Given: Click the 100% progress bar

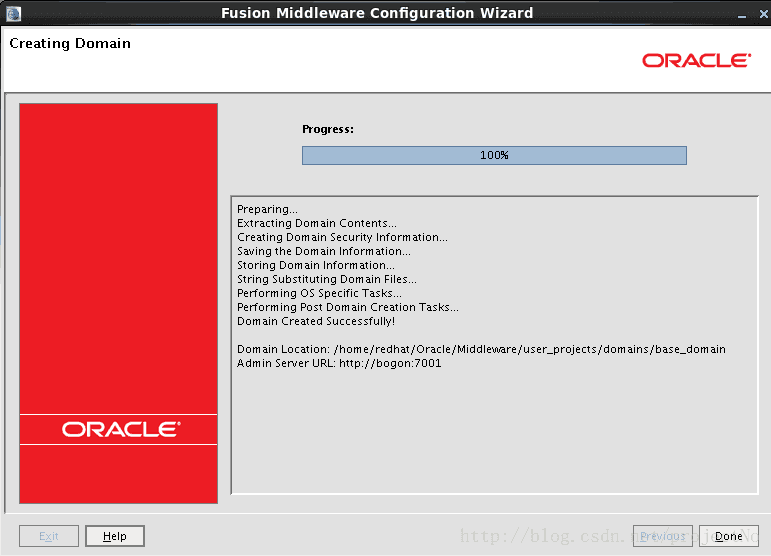Looking at the screenshot, I should tap(494, 155).
